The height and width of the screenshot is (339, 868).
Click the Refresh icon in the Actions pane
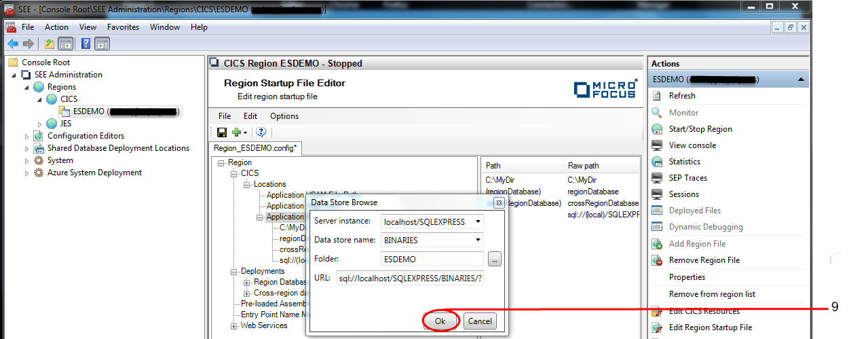click(x=657, y=96)
